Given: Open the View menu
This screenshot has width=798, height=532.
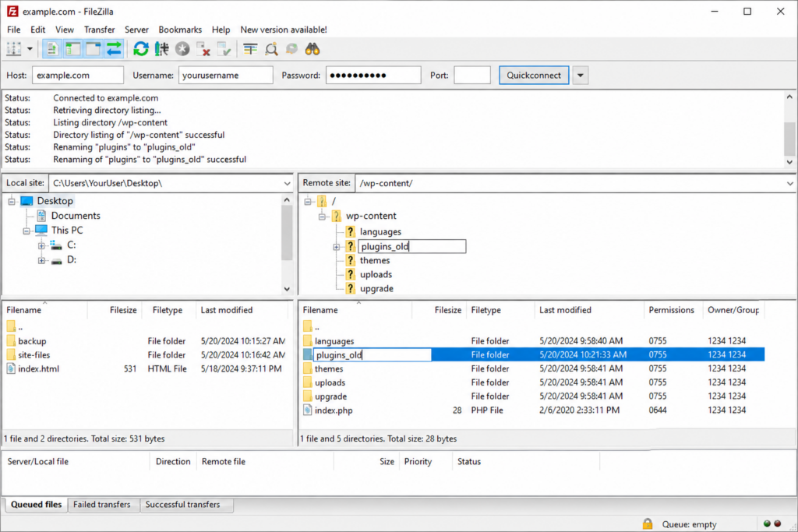Looking at the screenshot, I should 65,30.
